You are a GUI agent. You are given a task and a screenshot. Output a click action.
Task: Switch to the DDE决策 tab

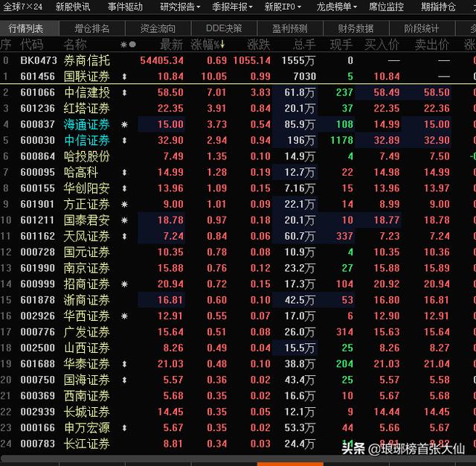224,28
